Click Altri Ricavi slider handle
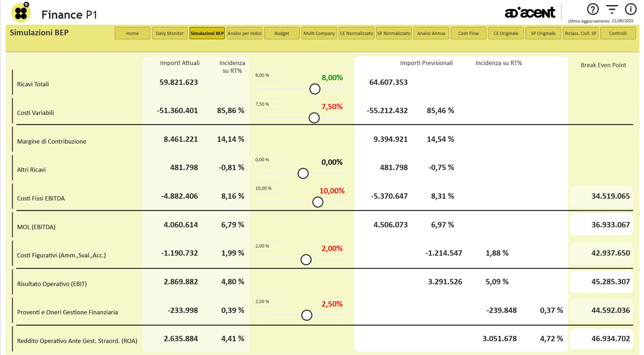This screenshot has height=355, width=644. pos(303,173)
